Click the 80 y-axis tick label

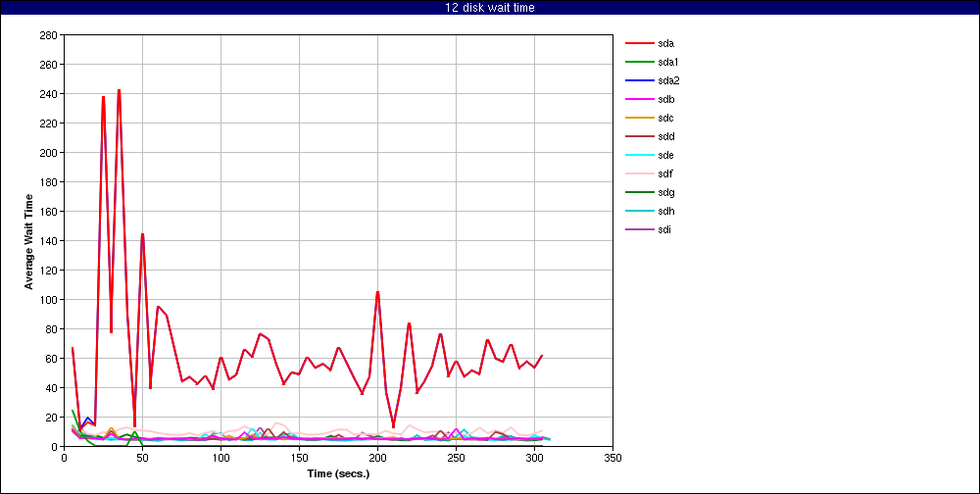tap(53, 329)
